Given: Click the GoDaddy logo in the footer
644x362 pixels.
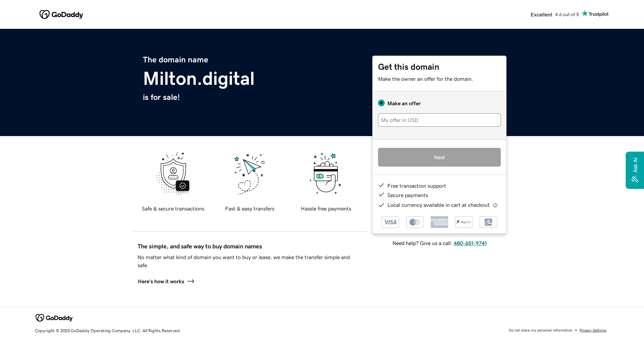Looking at the screenshot, I should [54, 318].
